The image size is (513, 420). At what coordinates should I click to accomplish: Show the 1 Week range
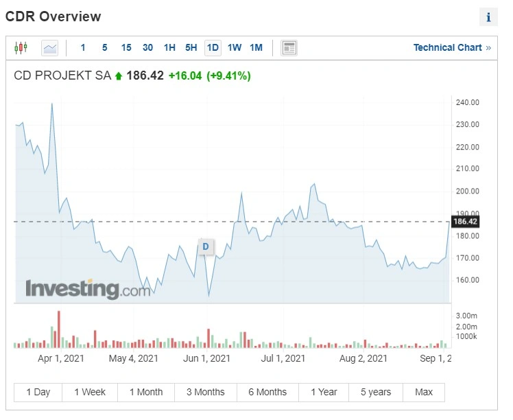(x=90, y=392)
